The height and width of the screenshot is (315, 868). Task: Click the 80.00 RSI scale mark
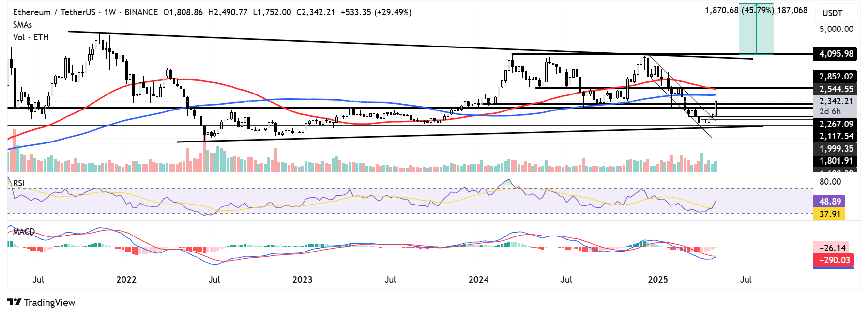(830, 182)
